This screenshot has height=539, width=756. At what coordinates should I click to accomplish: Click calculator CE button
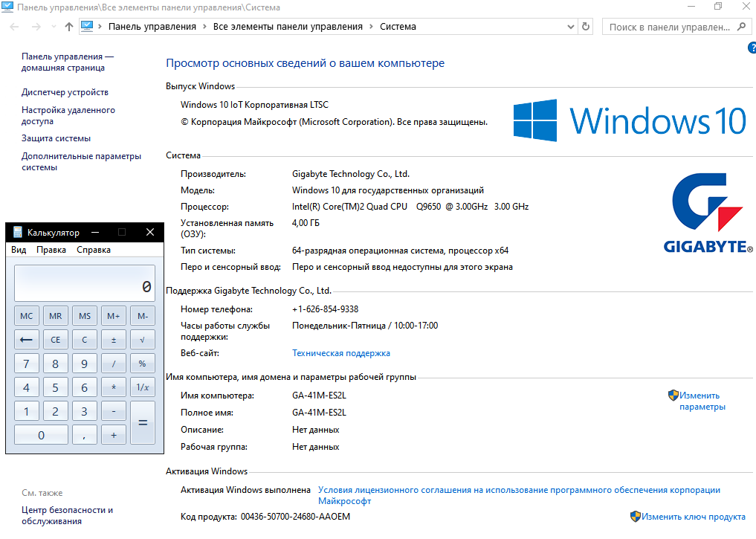tap(56, 340)
